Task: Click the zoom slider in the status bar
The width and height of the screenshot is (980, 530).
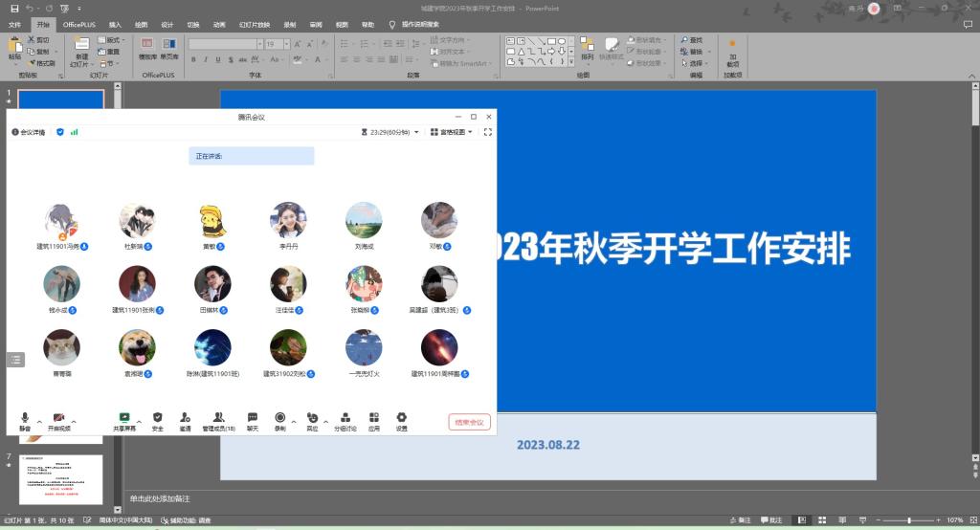Action: [x=909, y=520]
